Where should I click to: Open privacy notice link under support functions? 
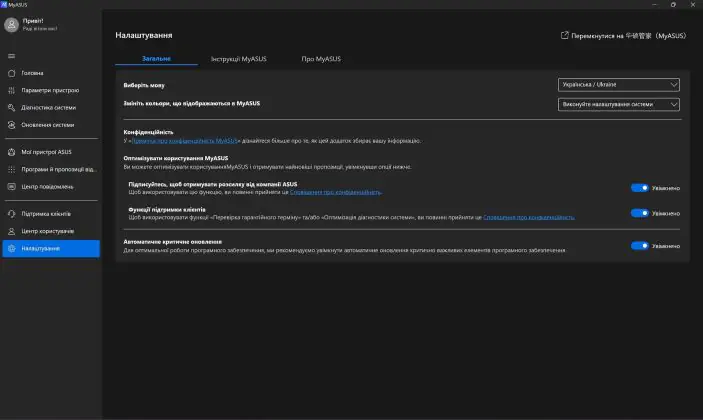(529, 217)
